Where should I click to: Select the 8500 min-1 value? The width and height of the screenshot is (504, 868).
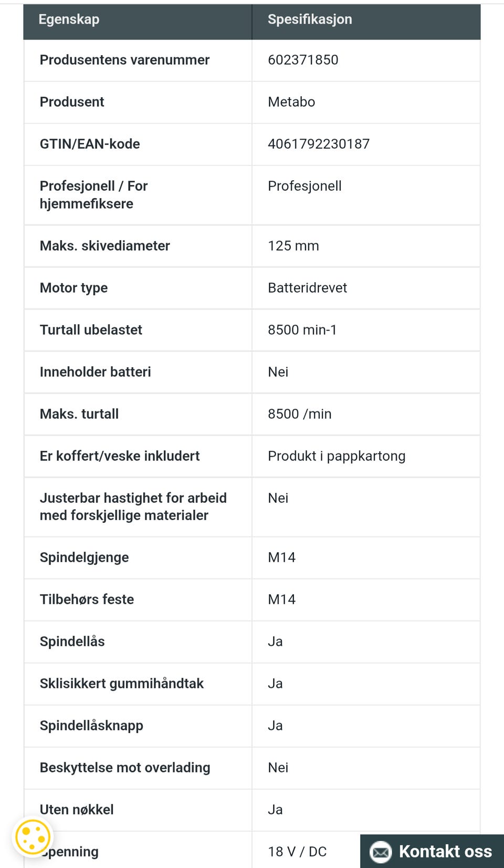[x=302, y=330]
